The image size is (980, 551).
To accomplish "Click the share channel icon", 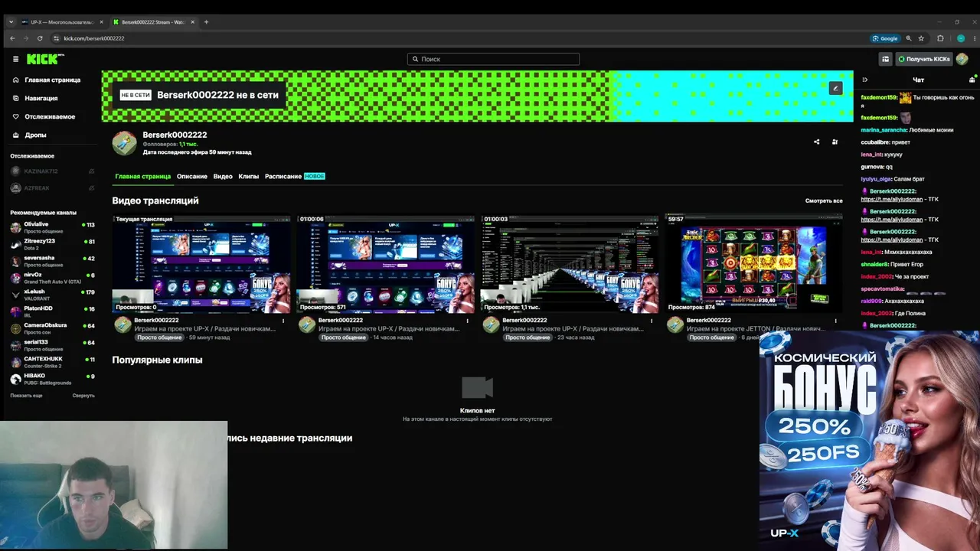I will click(816, 142).
